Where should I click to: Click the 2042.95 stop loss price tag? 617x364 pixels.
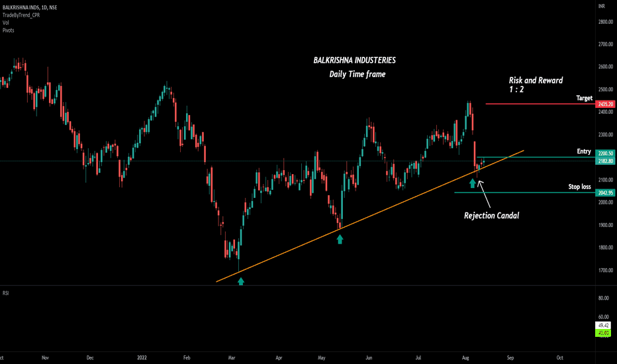[605, 193]
